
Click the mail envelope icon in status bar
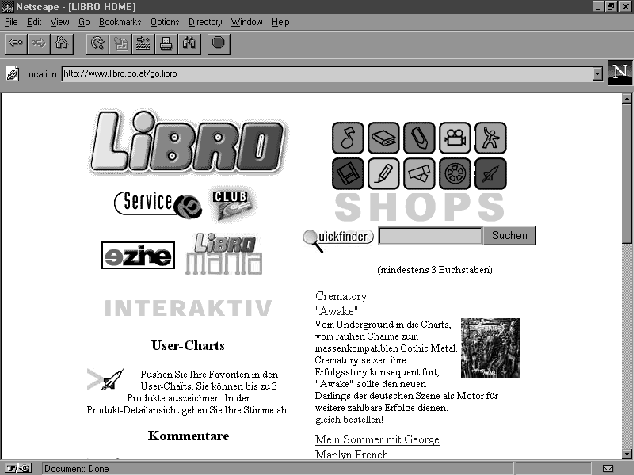coord(608,469)
